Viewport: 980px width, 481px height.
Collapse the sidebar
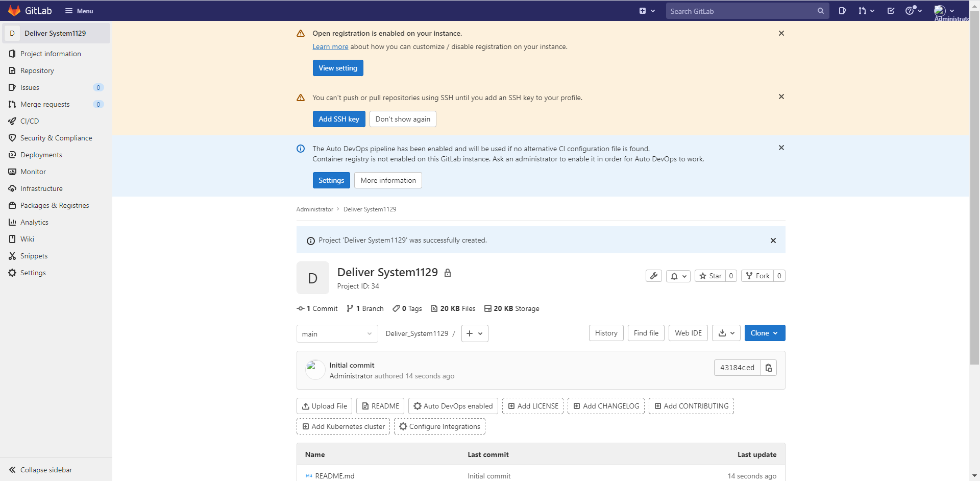(55, 470)
